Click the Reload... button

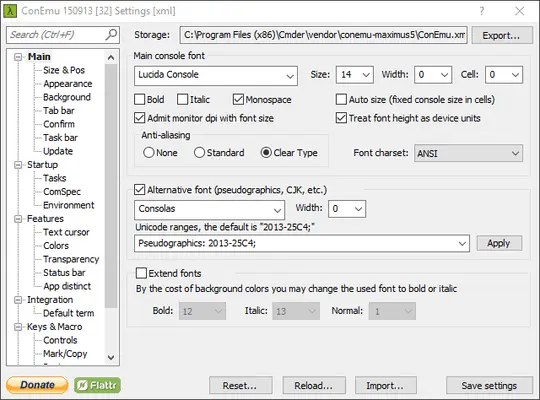(x=314, y=385)
